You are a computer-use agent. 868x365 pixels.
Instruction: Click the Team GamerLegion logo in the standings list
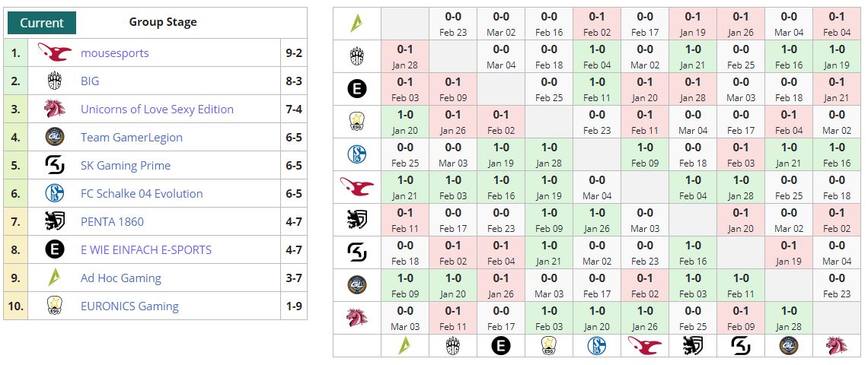[x=54, y=138]
